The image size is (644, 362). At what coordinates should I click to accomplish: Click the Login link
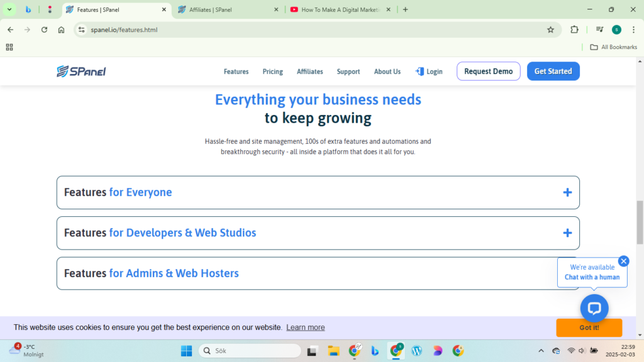(x=429, y=72)
